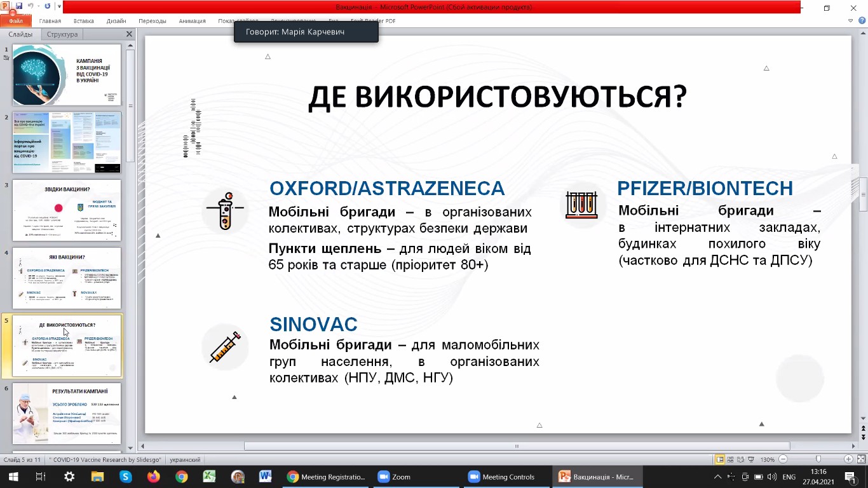
Task: Click the zoom in plus button
Action: click(848, 459)
